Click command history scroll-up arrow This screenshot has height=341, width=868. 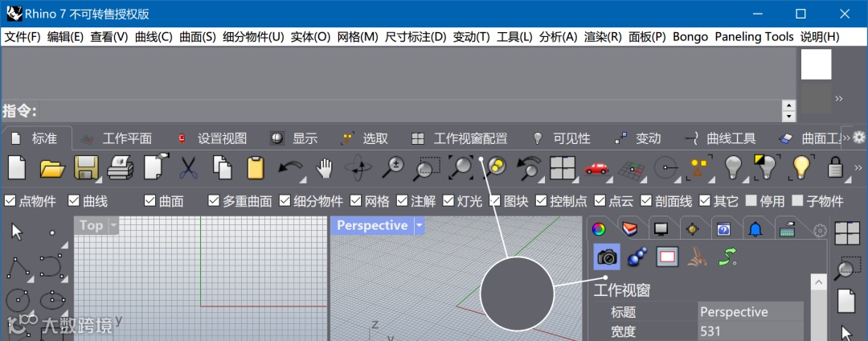[788, 105]
